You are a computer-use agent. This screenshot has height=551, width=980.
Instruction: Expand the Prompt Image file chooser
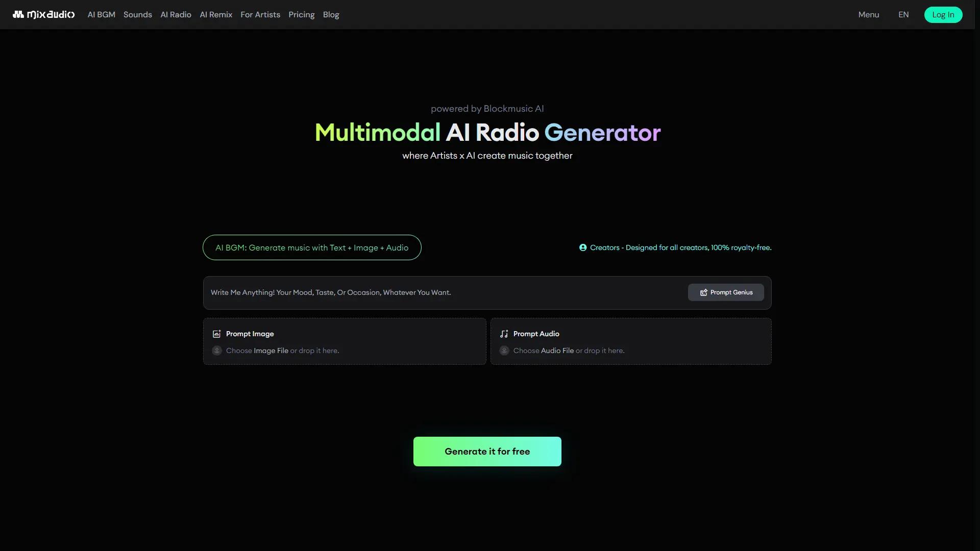point(345,341)
